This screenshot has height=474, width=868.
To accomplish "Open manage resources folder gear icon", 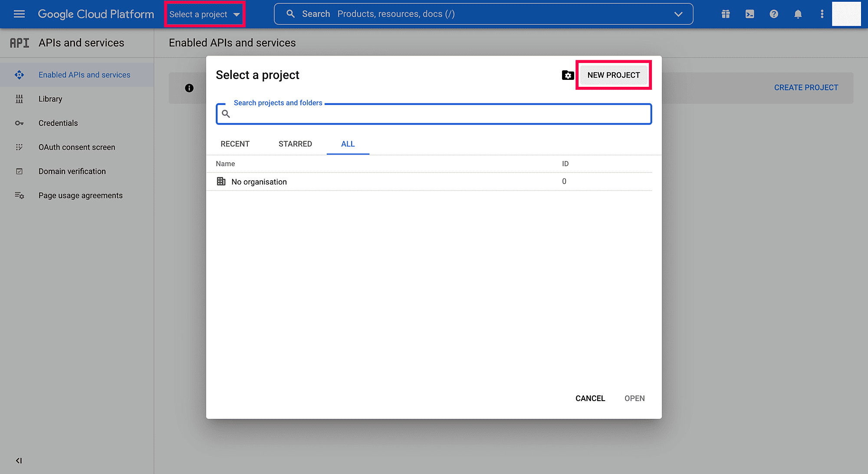I will 568,75.
